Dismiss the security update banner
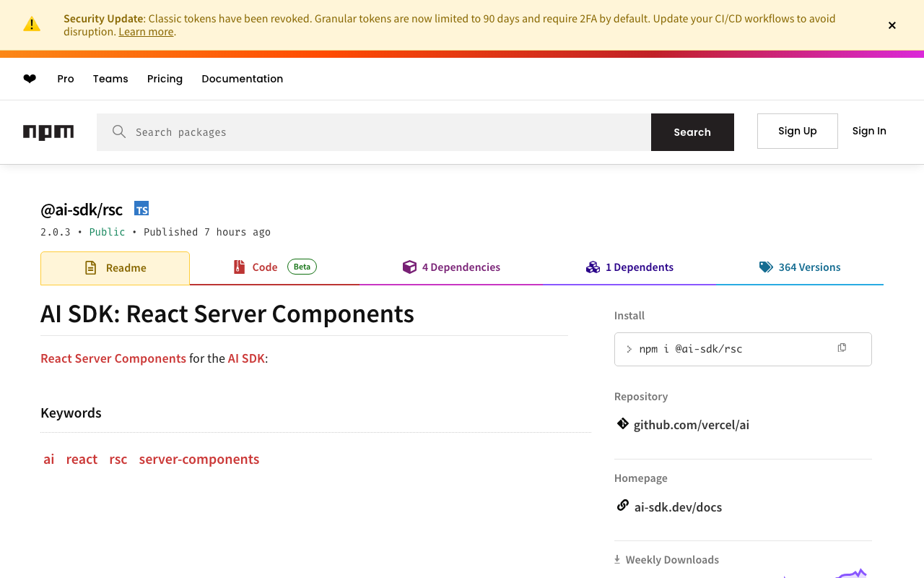This screenshot has width=924, height=578. click(892, 25)
